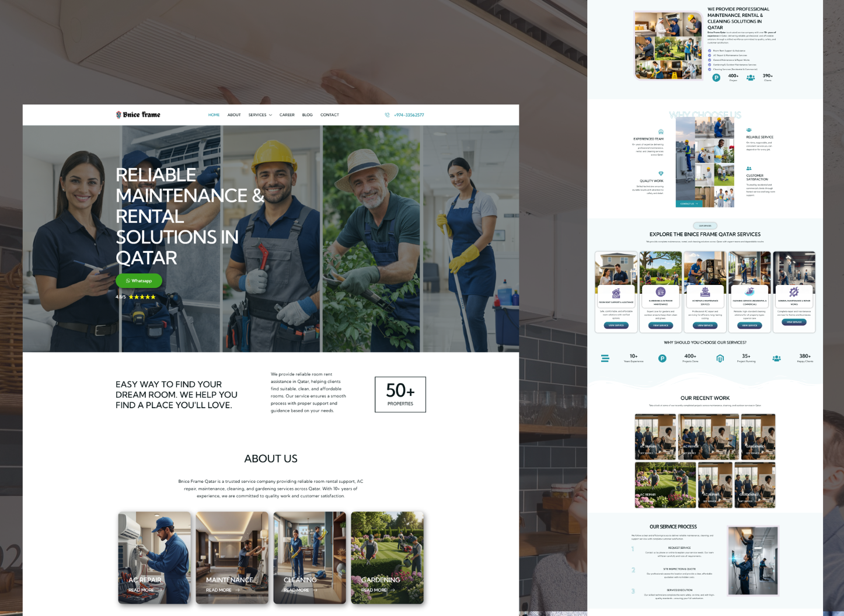
Task: Click the phone icon beside +974-33562577
Action: 387,115
